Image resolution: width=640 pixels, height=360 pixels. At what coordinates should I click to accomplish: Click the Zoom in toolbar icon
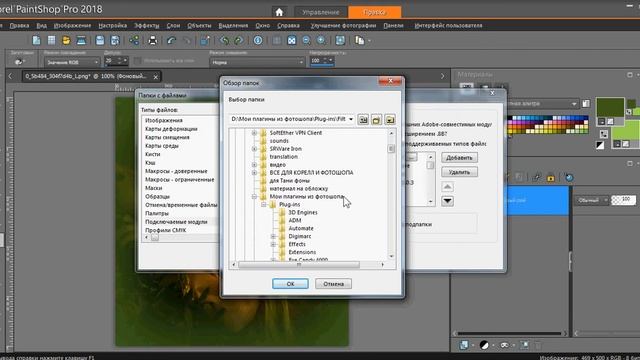[x=322, y=40]
